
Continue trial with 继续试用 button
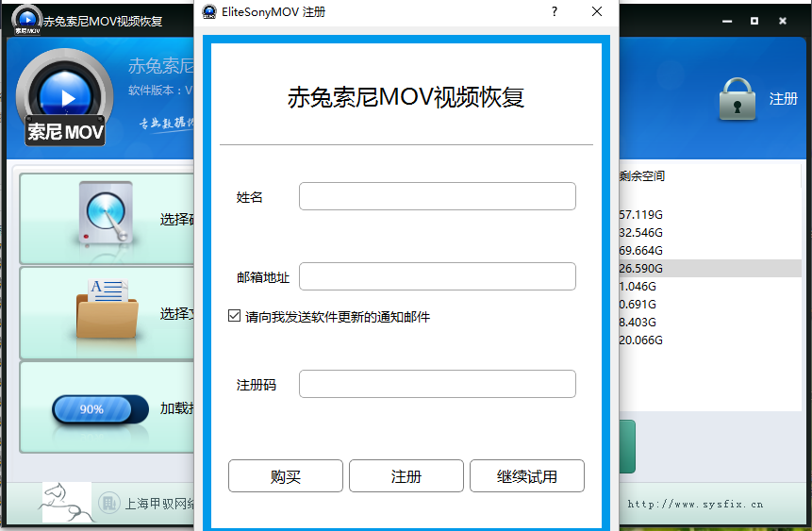click(x=526, y=475)
